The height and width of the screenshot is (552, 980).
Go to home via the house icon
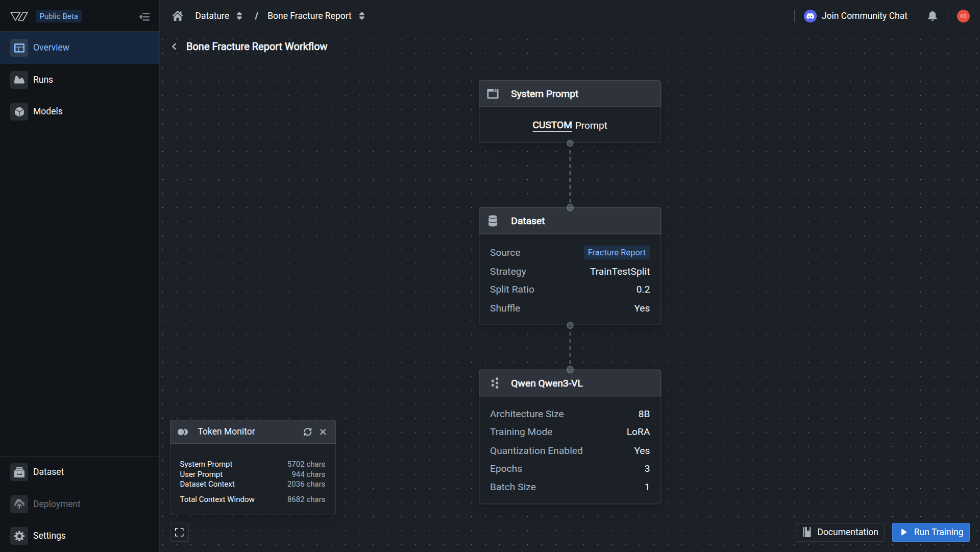pyautogui.click(x=178, y=16)
